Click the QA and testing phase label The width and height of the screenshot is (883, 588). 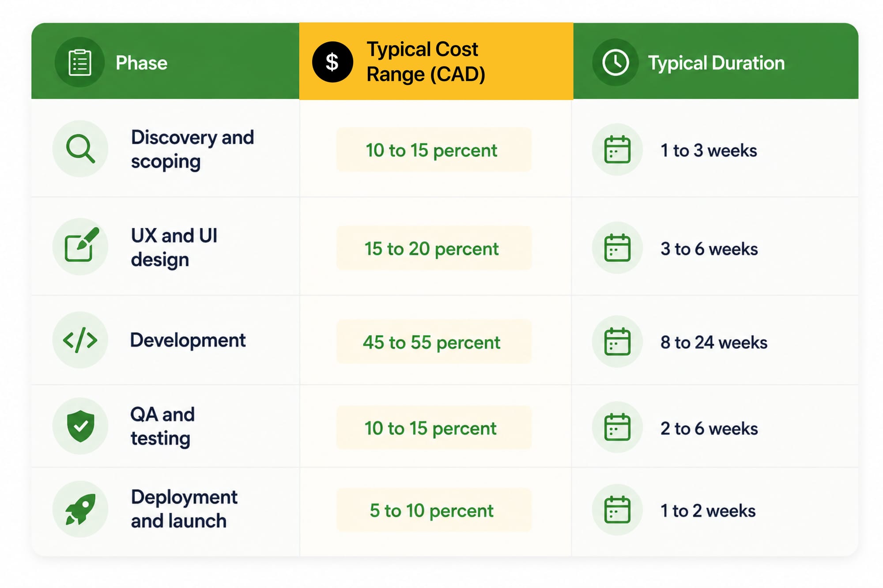(x=162, y=426)
